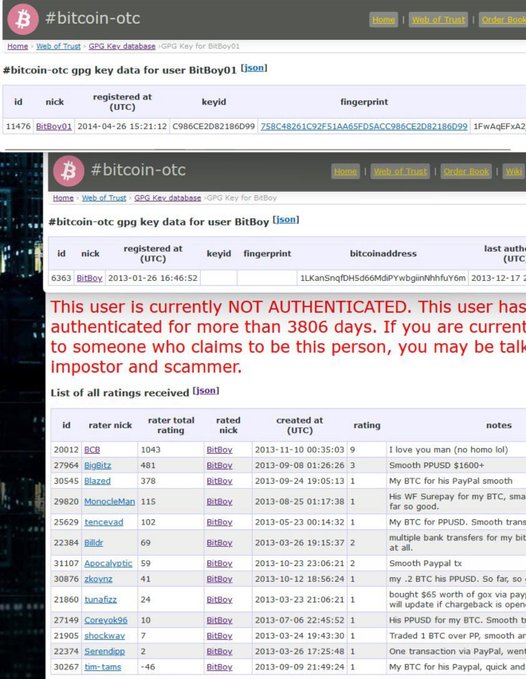
Task: Click BitBoy rated nick in tim-tams row
Action: (219, 667)
